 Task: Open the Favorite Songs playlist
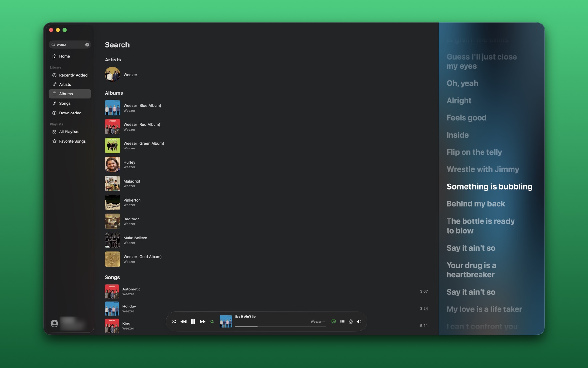[x=70, y=141]
